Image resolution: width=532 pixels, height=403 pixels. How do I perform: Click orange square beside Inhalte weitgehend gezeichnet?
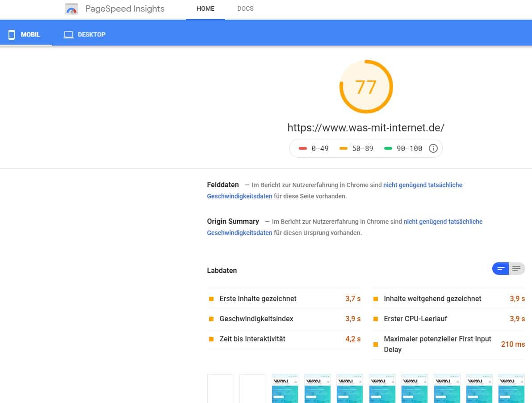tap(376, 299)
